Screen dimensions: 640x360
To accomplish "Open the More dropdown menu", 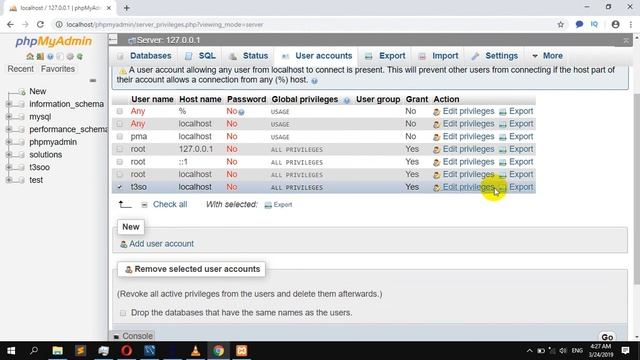I will tap(547, 56).
